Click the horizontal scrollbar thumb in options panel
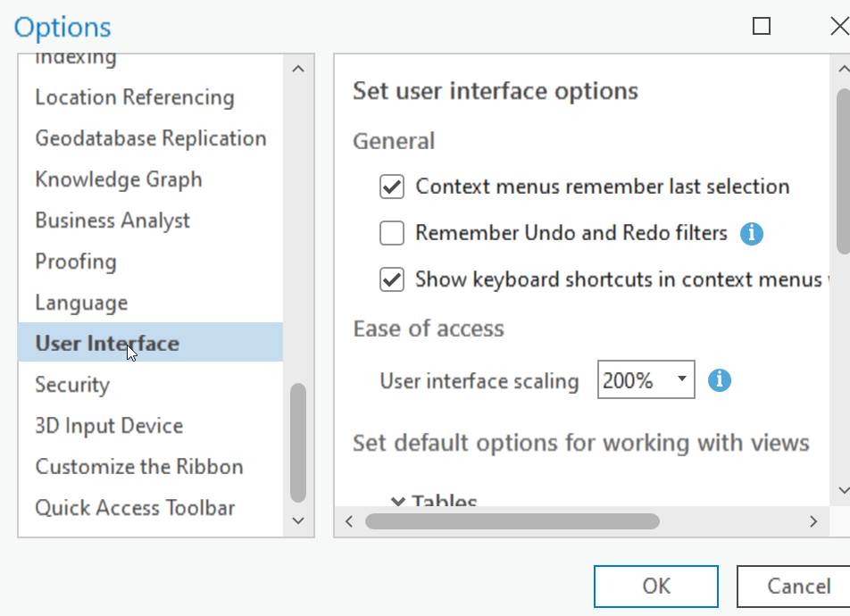Screen dimensions: 850x616 pos(512,521)
